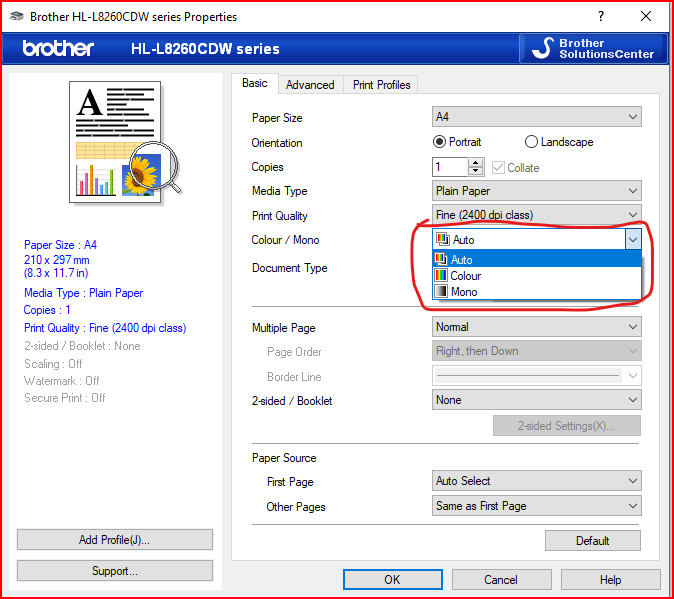Open the Print Quality dropdown
Image resolution: width=674 pixels, height=599 pixels.
coord(536,214)
